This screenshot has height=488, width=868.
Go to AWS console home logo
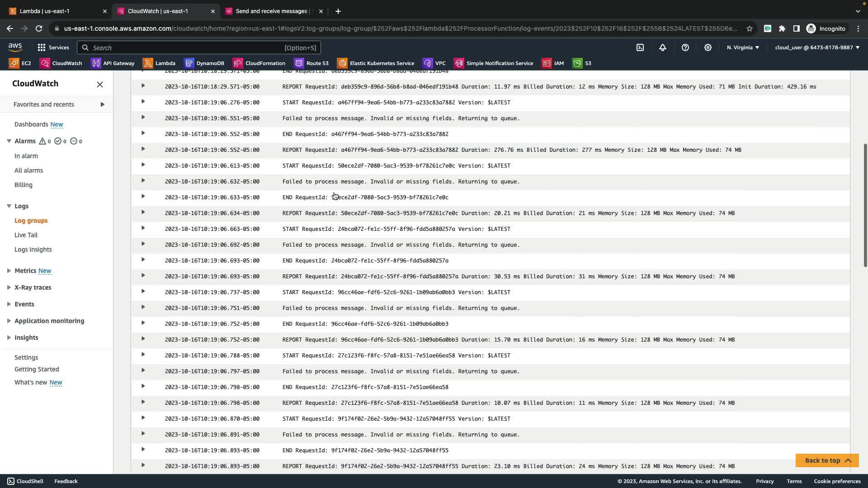[15, 47]
